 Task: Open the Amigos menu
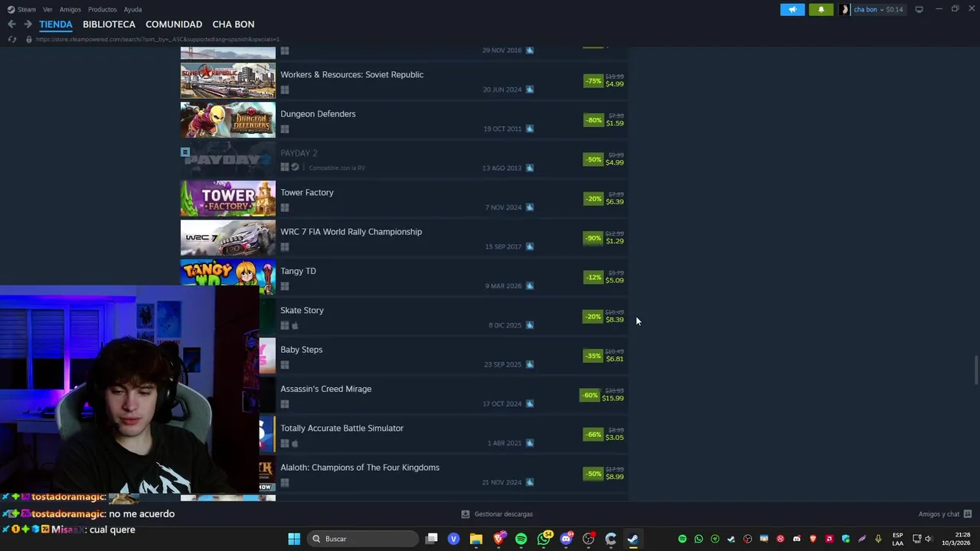point(70,9)
